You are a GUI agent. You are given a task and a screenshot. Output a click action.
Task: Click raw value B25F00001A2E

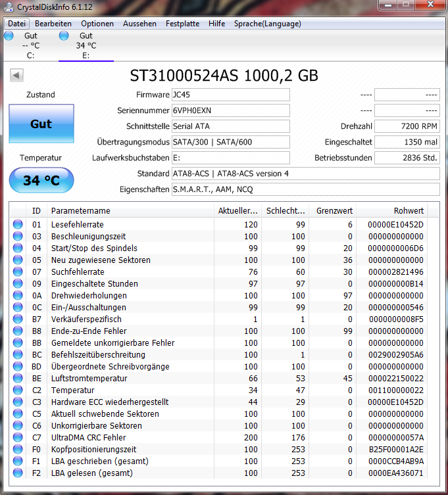click(396, 449)
